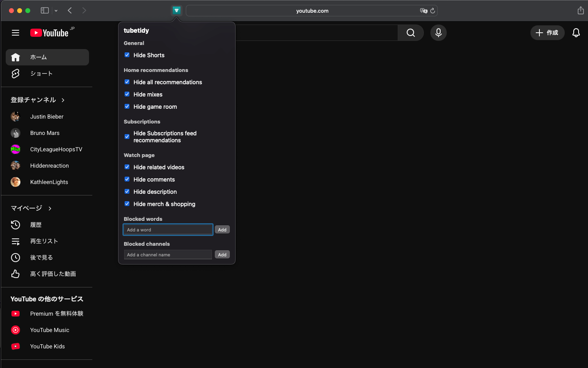
Task: Toggle Hide merch & shopping checkbox
Action: coord(127,204)
